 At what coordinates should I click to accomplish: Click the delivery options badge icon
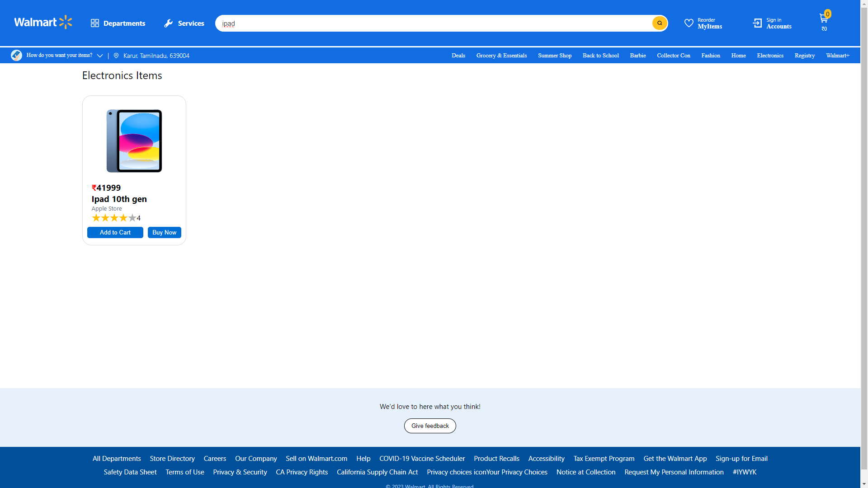point(16,55)
